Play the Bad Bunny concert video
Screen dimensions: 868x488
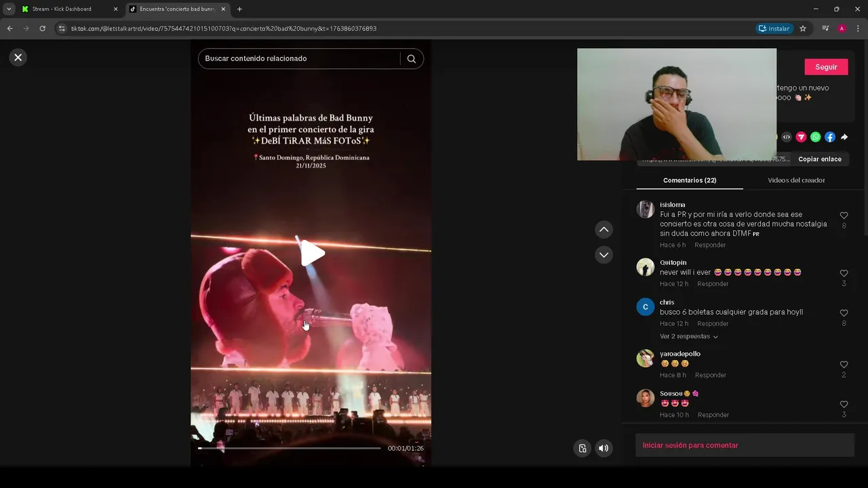tap(313, 253)
